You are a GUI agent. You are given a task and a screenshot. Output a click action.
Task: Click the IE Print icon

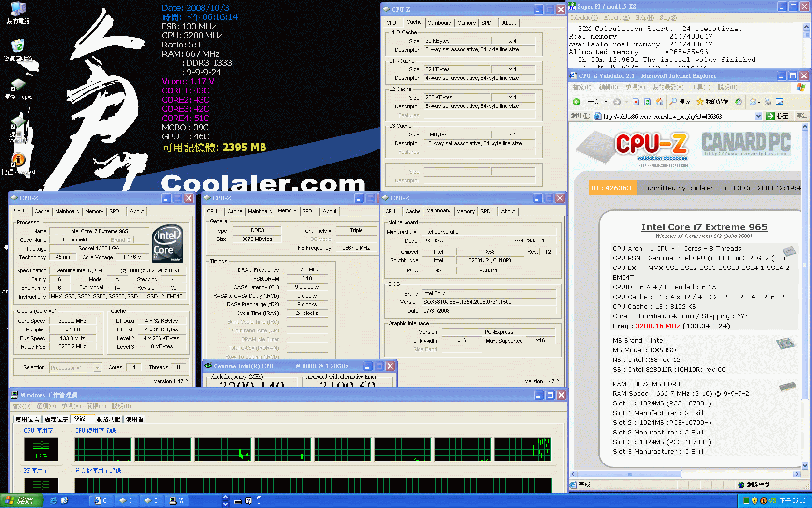pyautogui.click(x=767, y=102)
